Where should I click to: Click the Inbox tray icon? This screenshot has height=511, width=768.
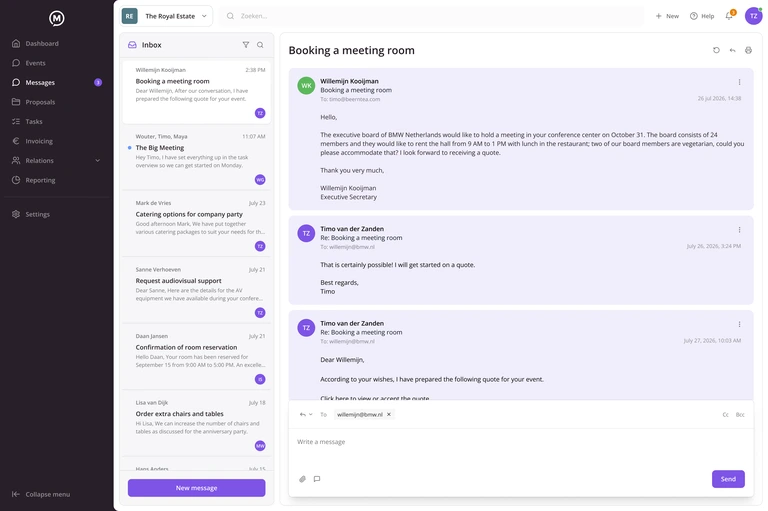coord(132,45)
